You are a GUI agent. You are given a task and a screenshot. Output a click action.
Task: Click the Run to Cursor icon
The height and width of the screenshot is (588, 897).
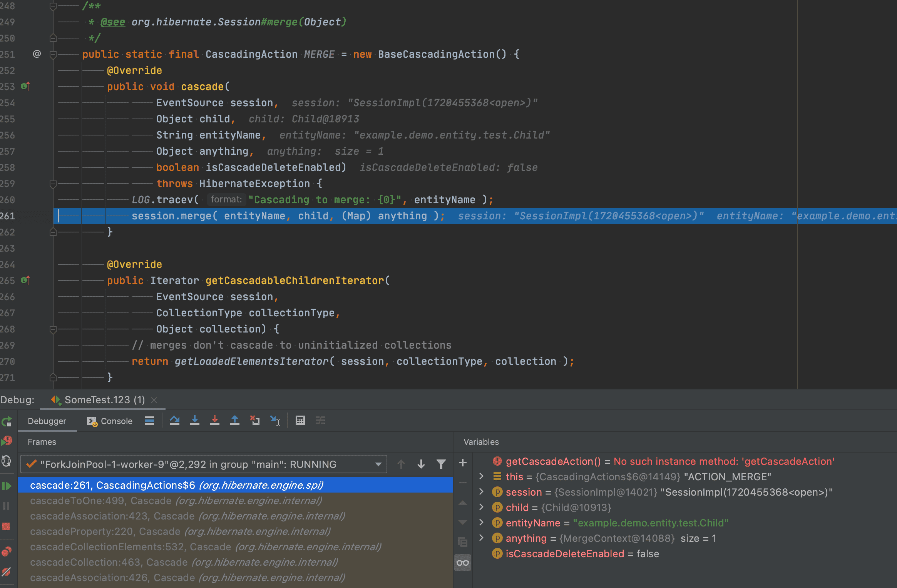pyautogui.click(x=275, y=421)
